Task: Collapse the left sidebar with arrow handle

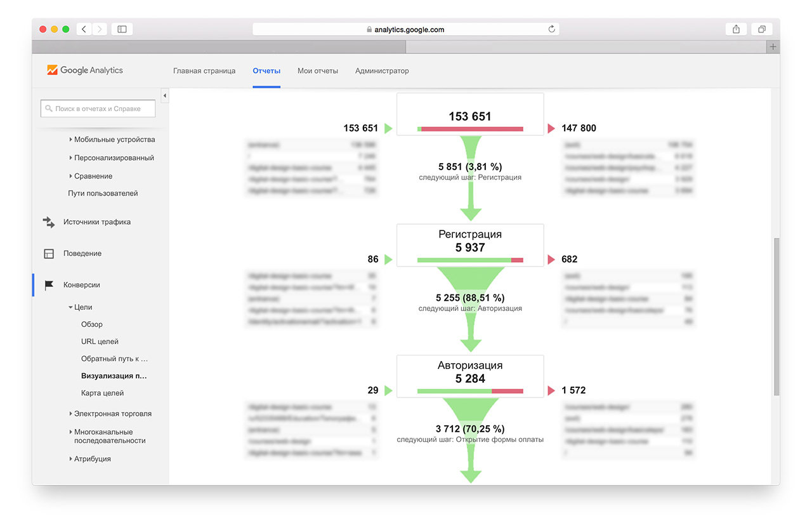Action: coord(165,96)
